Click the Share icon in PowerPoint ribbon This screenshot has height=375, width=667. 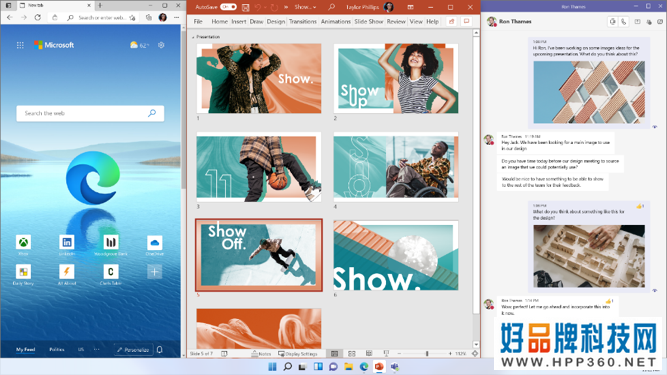451,21
